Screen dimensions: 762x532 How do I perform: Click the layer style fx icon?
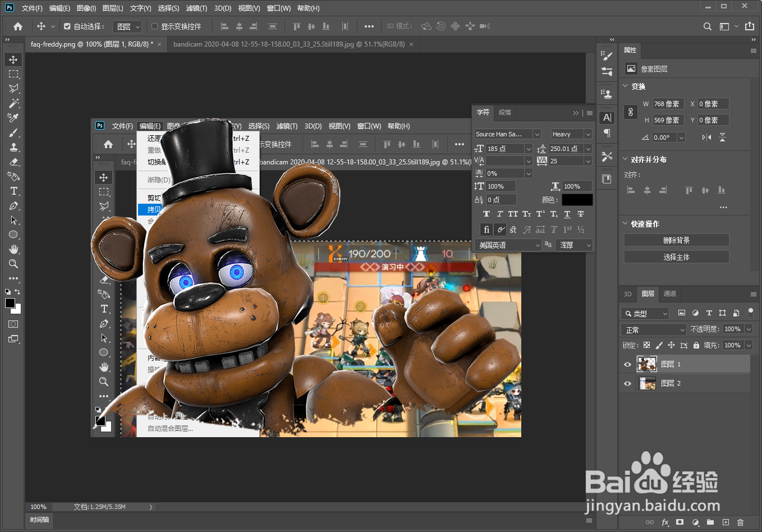click(x=665, y=522)
